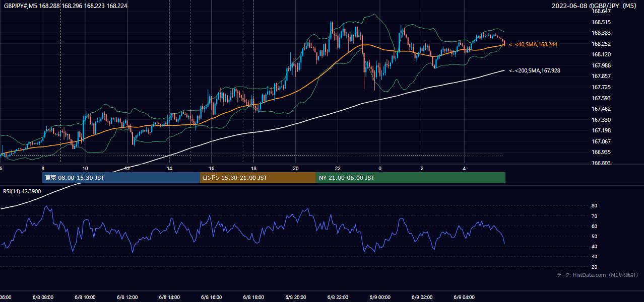Screen dimensions: 644x302
Task: Click the London 15:30-21:00 JST session bar
Action: pos(258,178)
